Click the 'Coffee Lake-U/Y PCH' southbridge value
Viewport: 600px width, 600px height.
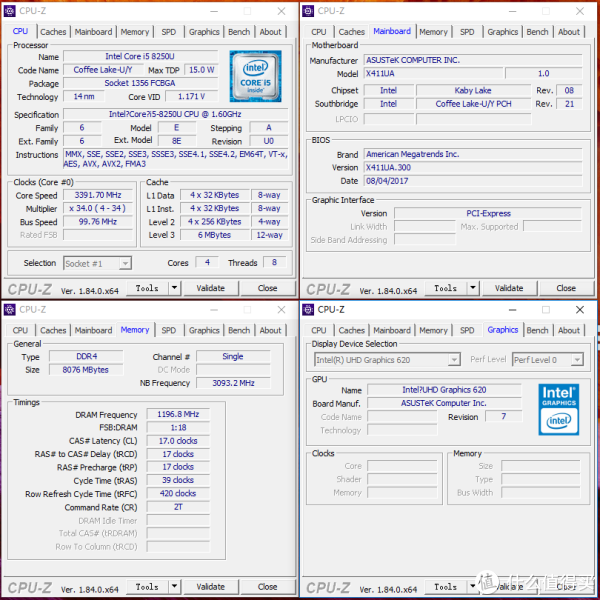point(473,104)
